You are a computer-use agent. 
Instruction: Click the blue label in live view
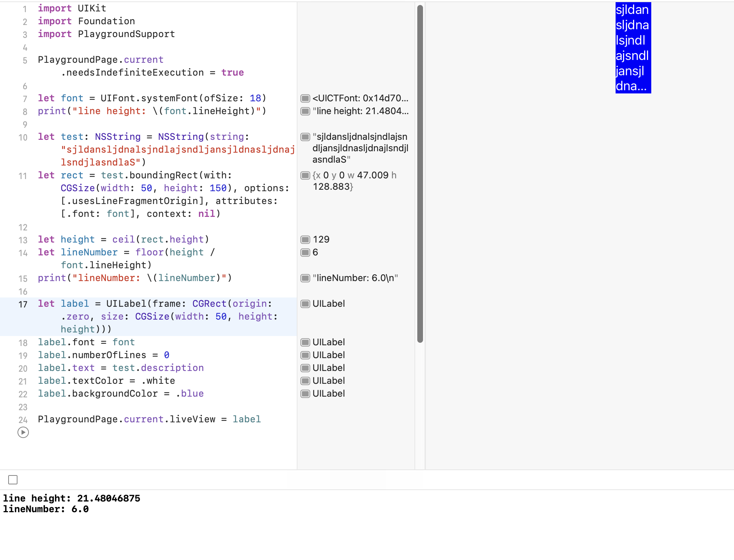pos(633,48)
